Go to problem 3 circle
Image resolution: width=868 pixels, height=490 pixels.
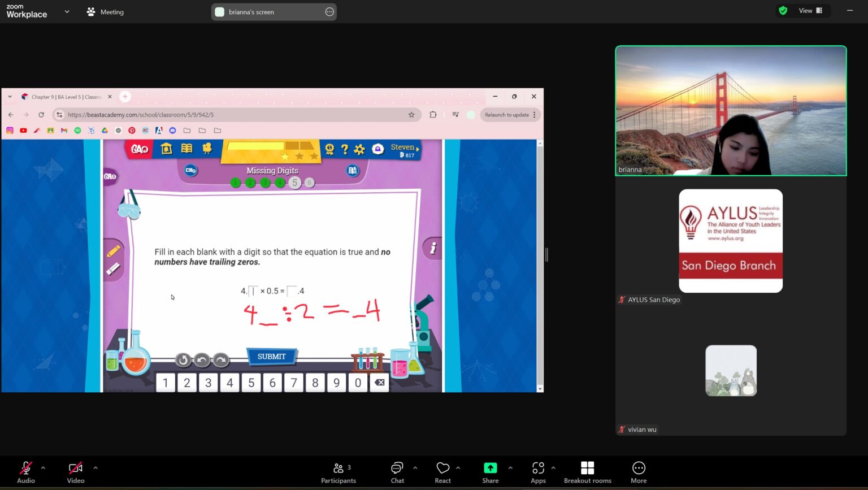[x=265, y=183]
